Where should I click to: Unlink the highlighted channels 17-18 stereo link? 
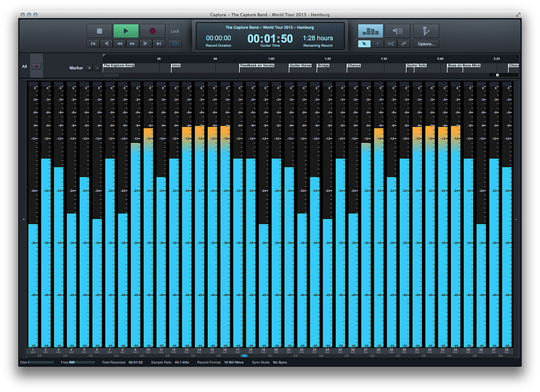(x=244, y=356)
